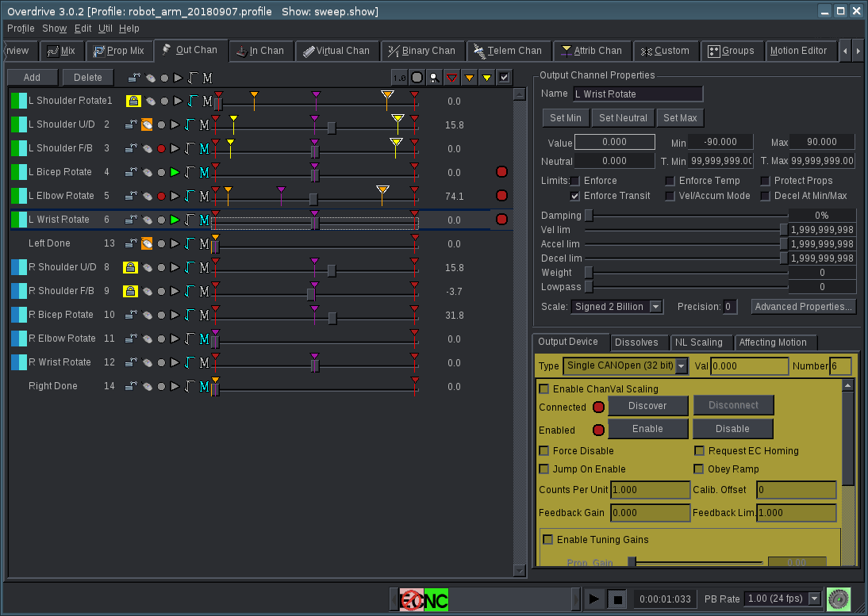Viewport: 868px width, 616px height.
Task: Enable the Enforce limits checkbox
Action: coord(575,181)
